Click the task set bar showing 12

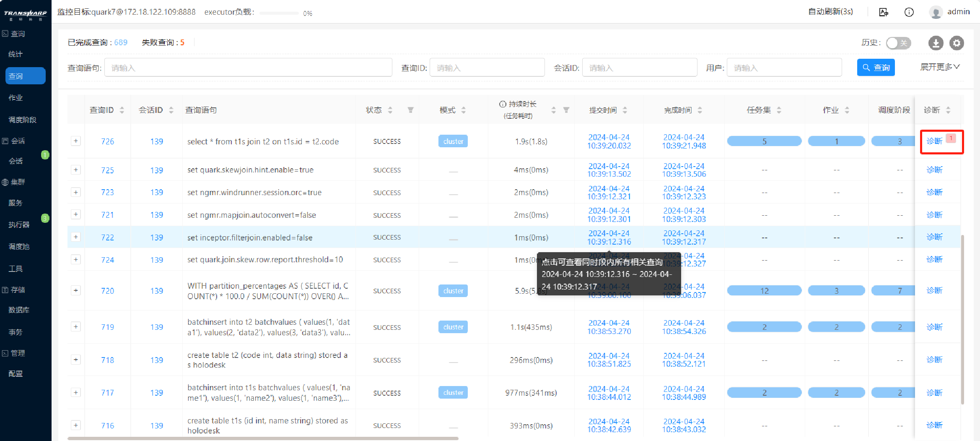(x=765, y=291)
